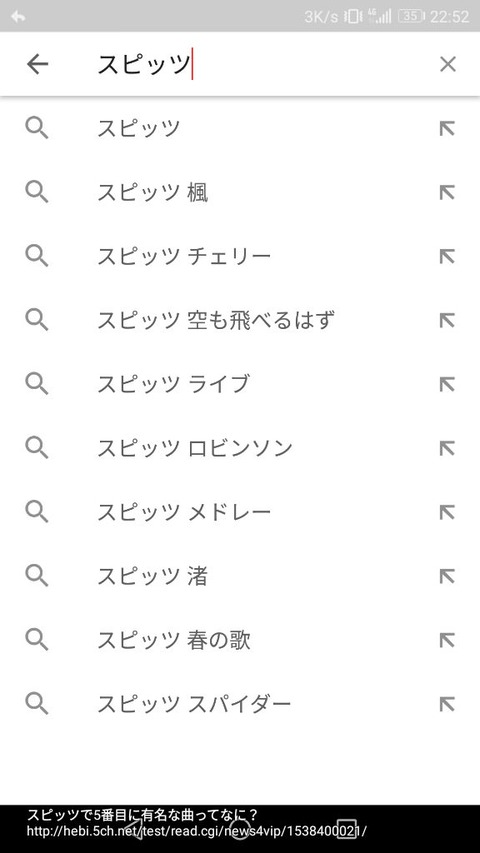
Task: Open the スピッツ ロビンソン suggestion
Action: 240,448
